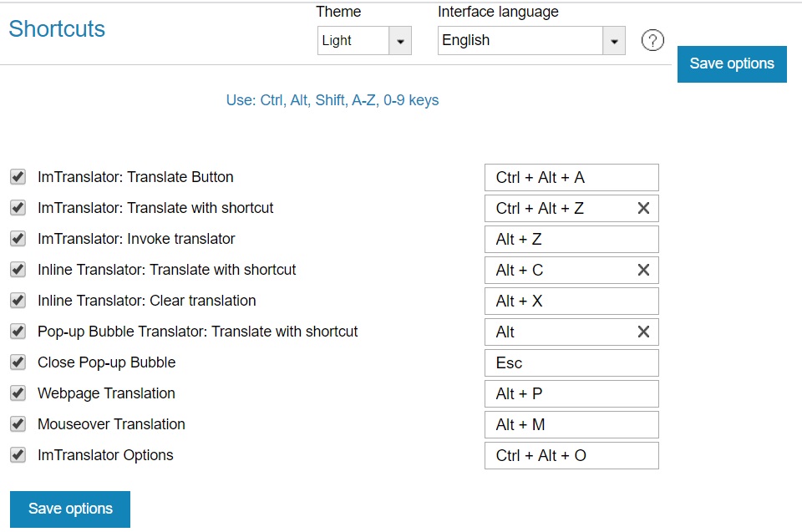Edit the Alt + P shortcut field
The image size is (802, 532).
pyautogui.click(x=571, y=394)
